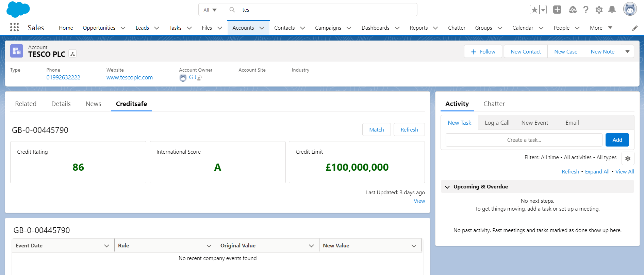644x275 pixels.
Task: Switch to the Details tab
Action: (61, 104)
